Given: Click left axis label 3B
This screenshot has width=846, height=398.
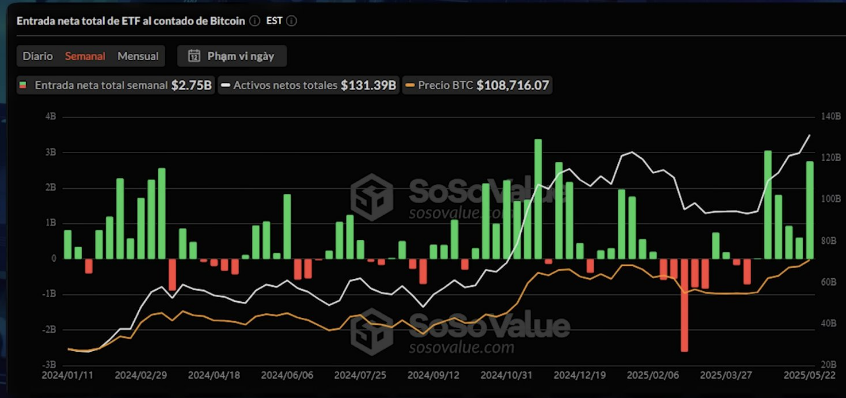Looking at the screenshot, I should (52, 153).
